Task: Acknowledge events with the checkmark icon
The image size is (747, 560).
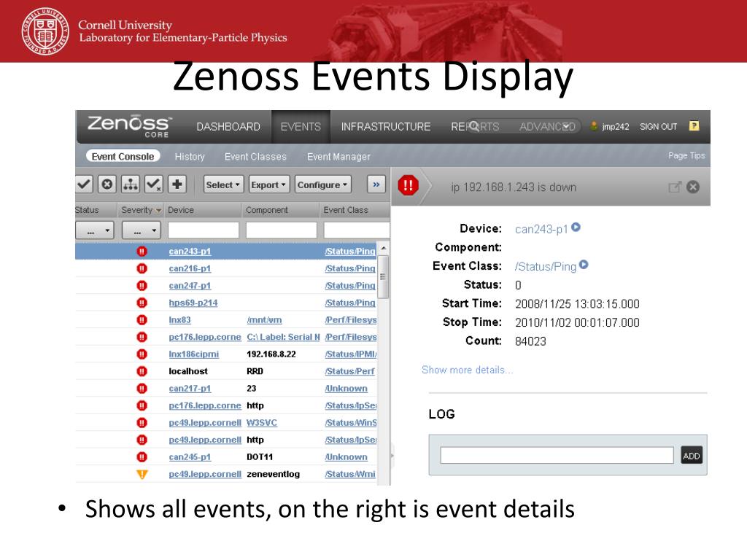Action: click(x=84, y=184)
